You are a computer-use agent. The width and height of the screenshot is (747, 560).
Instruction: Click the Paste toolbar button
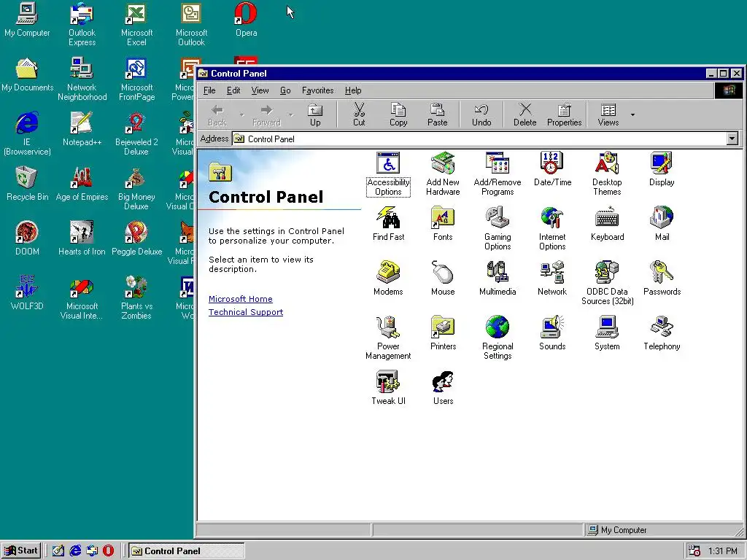(438, 114)
